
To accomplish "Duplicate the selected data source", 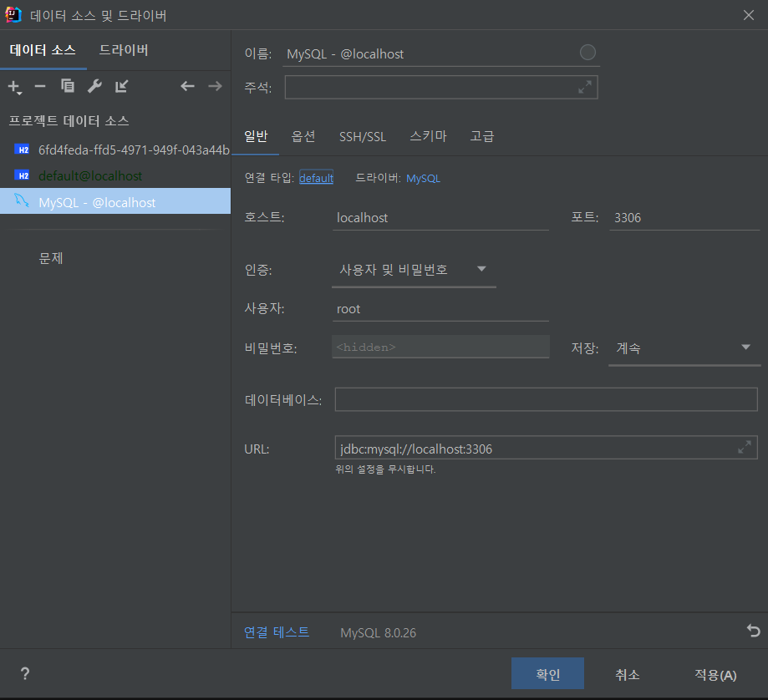I will click(x=67, y=86).
